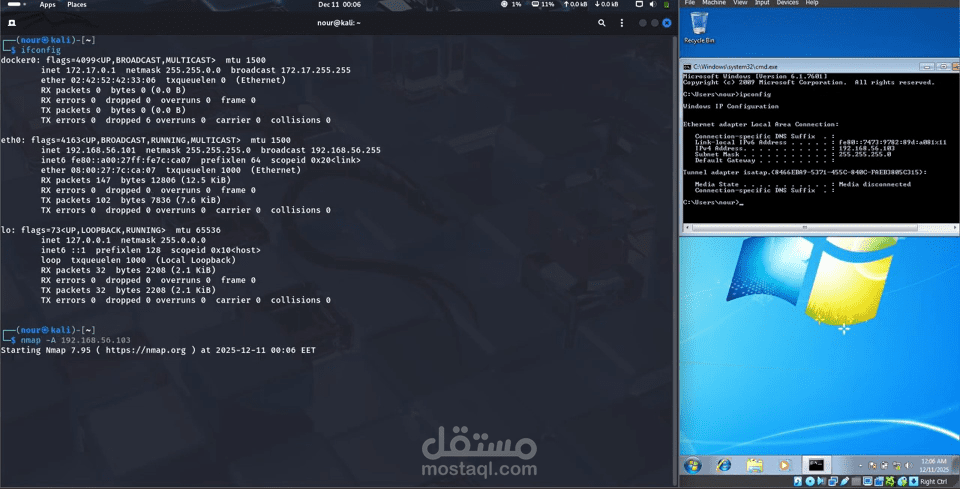Click the Windows taskbar clock 12:06 AM
This screenshot has height=489, width=960.
click(x=934, y=466)
